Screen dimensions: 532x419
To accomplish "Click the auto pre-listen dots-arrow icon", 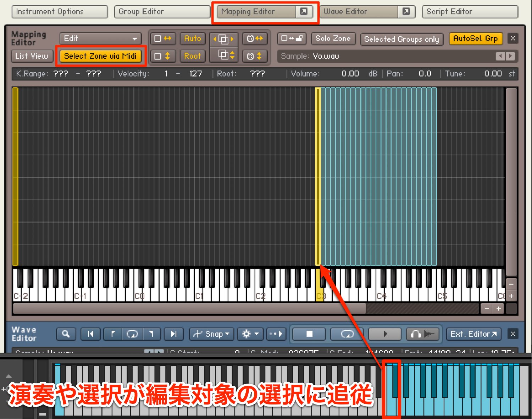I will coord(276,334).
